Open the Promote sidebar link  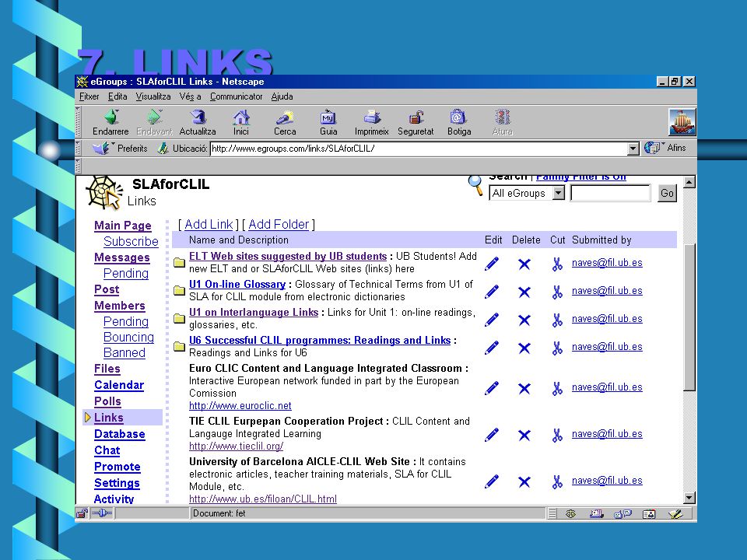pos(117,467)
